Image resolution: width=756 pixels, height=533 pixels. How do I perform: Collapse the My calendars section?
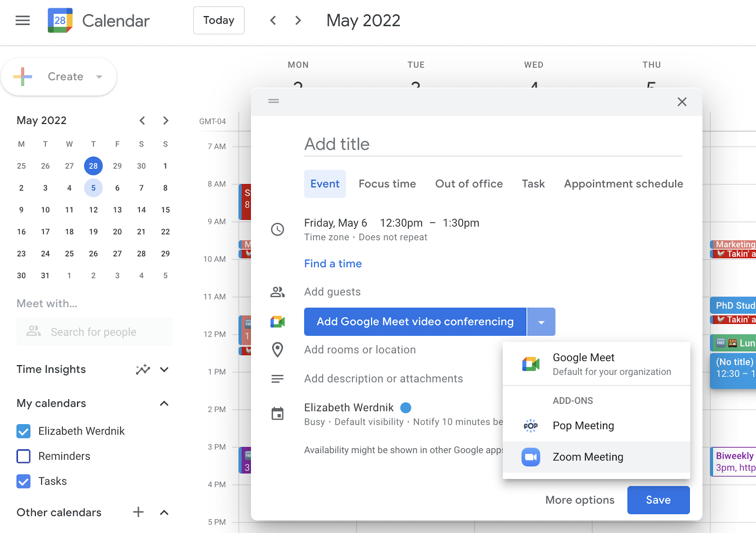(x=164, y=403)
